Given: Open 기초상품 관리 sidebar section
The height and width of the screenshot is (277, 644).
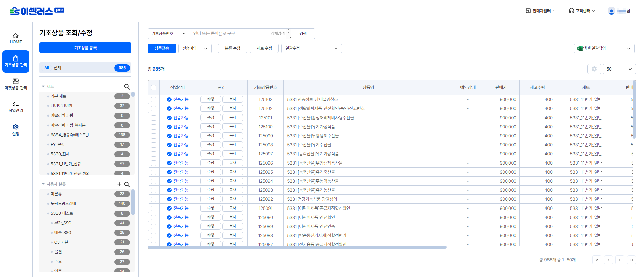Looking at the screenshot, I should coord(16,61).
